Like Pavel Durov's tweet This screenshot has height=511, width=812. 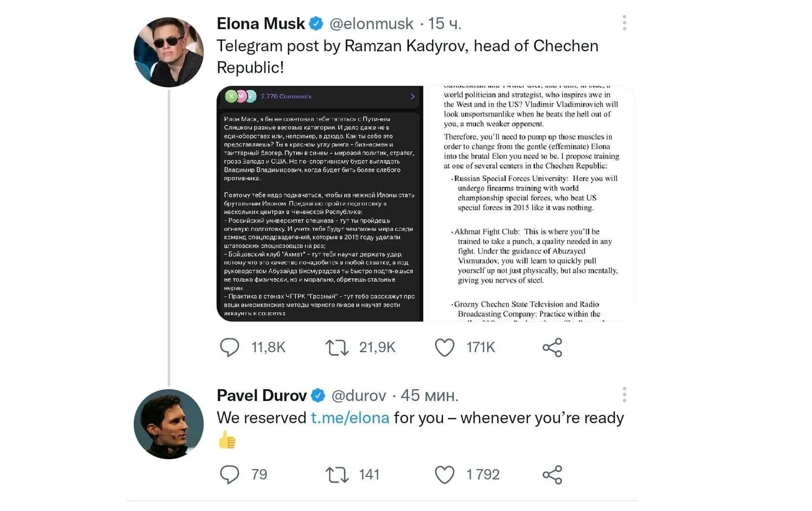[444, 474]
